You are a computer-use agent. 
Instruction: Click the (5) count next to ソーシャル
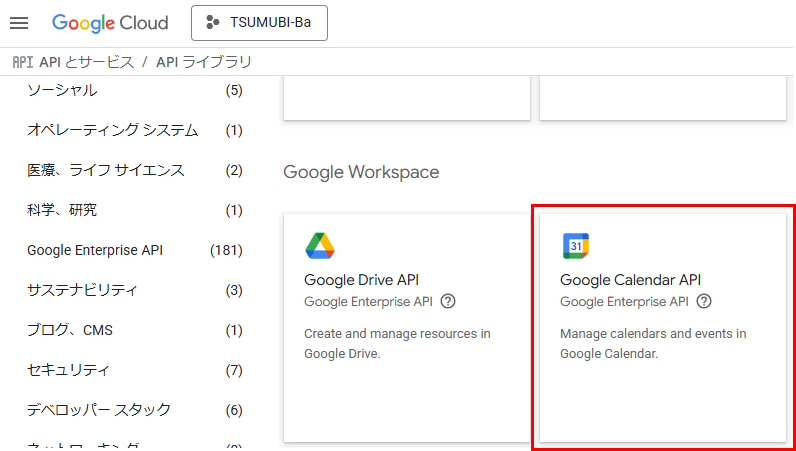234,91
